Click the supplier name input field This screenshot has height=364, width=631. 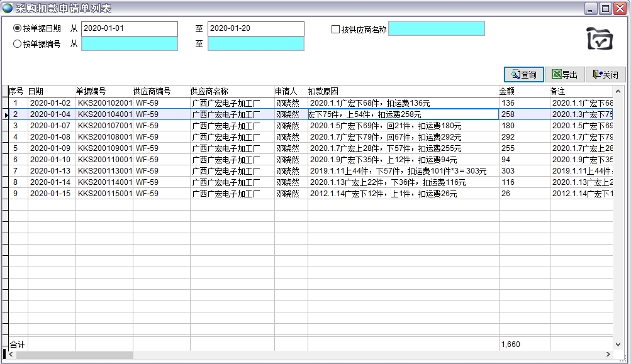coord(436,29)
